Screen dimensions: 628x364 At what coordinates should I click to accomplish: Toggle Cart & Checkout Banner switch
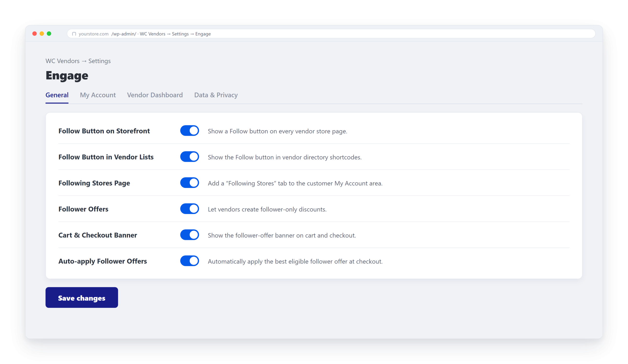point(189,235)
